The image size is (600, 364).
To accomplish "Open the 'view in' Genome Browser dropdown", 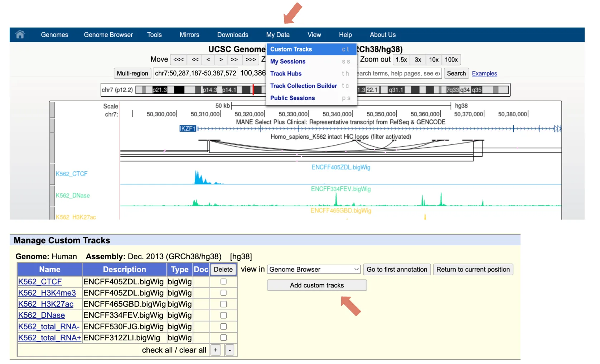I will coord(314,270).
